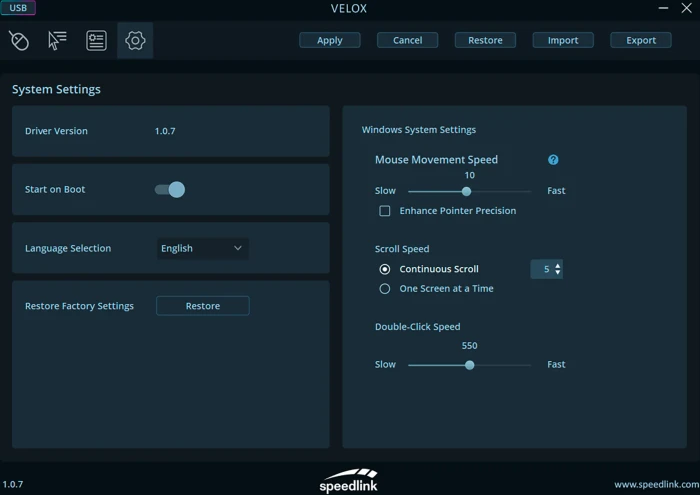
Task: Decrease continuous scroll value with down arrow
Action: [x=557, y=272]
